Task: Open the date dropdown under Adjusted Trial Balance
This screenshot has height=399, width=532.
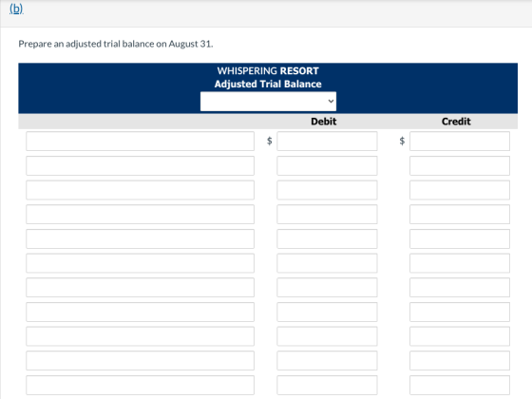Action: point(268,101)
